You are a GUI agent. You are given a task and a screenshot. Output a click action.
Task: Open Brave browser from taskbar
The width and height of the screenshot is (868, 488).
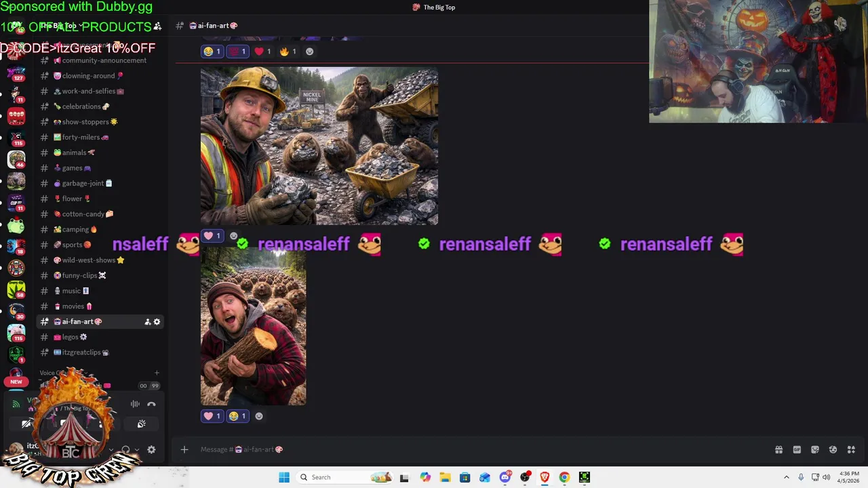coord(545,477)
